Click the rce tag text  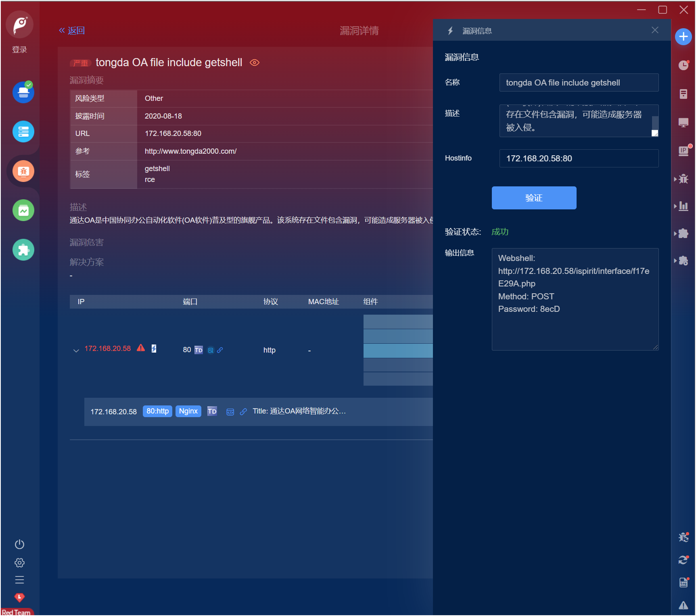[x=150, y=180]
